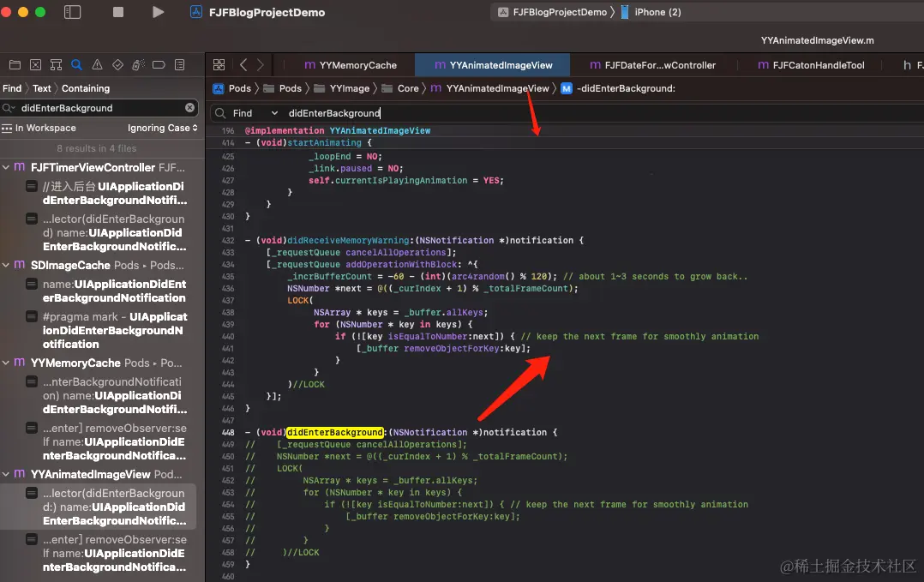Open the FJFCatonHandleTool tab
Screen dimensions: 924x582
[812, 65]
